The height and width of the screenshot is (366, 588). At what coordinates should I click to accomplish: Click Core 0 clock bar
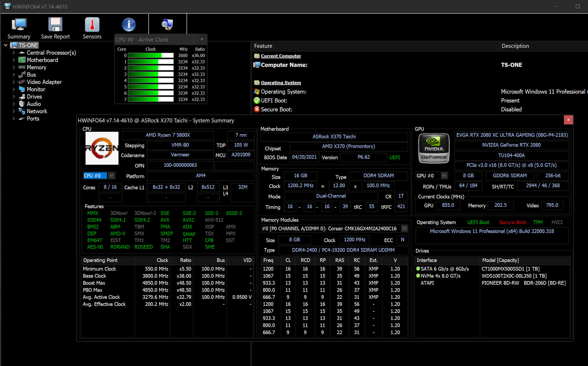click(151, 55)
